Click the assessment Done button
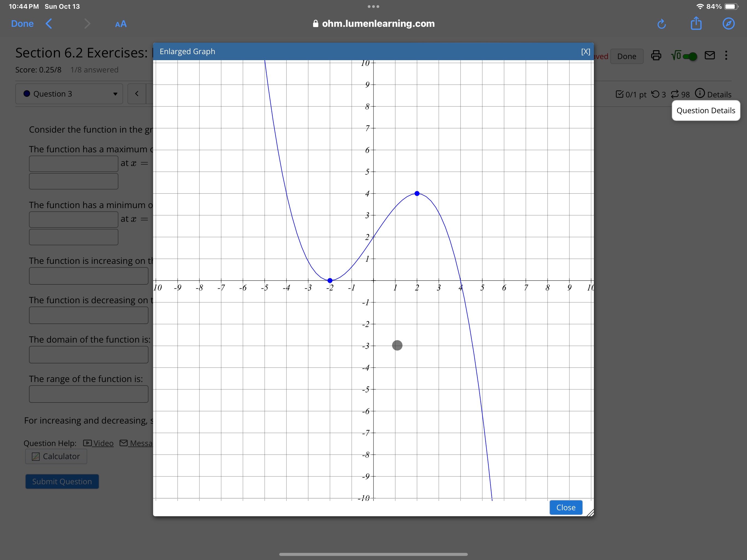This screenshot has width=747, height=560. [627, 56]
